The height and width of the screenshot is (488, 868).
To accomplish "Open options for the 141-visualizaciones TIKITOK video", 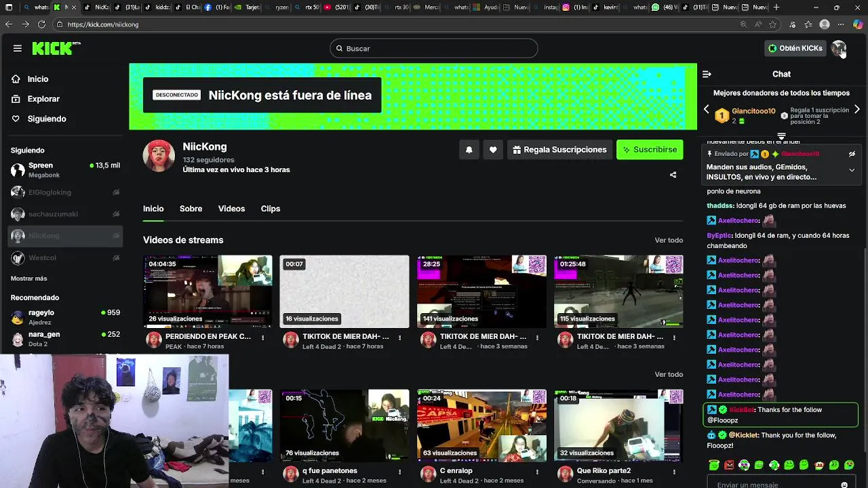I will 537,338.
